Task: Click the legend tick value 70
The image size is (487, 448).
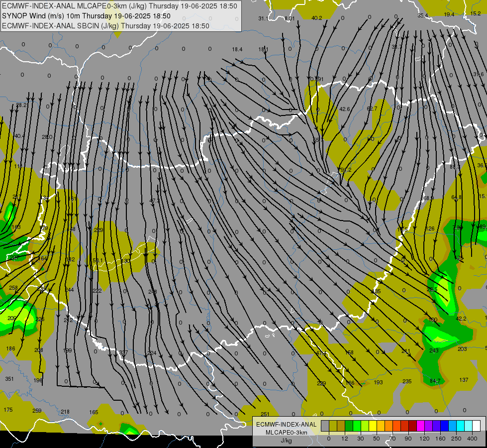Action: click(392, 439)
